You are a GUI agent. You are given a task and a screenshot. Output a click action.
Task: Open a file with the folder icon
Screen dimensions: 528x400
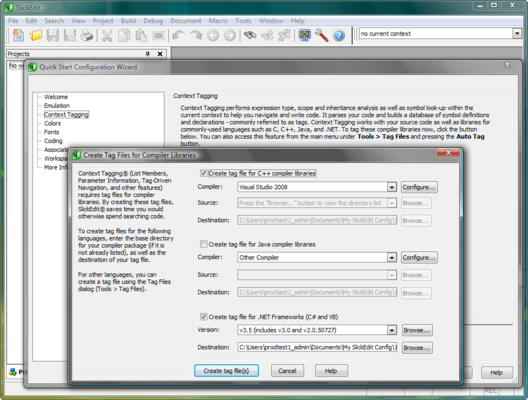tap(35, 35)
